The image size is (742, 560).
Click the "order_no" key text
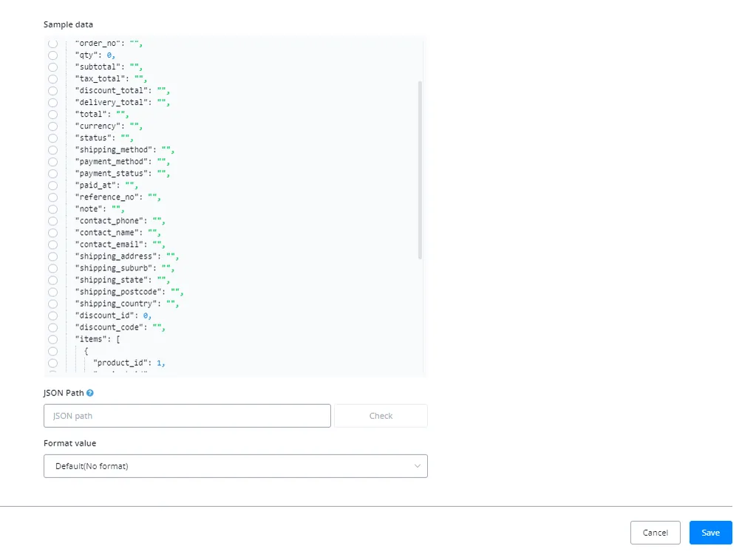[99, 43]
